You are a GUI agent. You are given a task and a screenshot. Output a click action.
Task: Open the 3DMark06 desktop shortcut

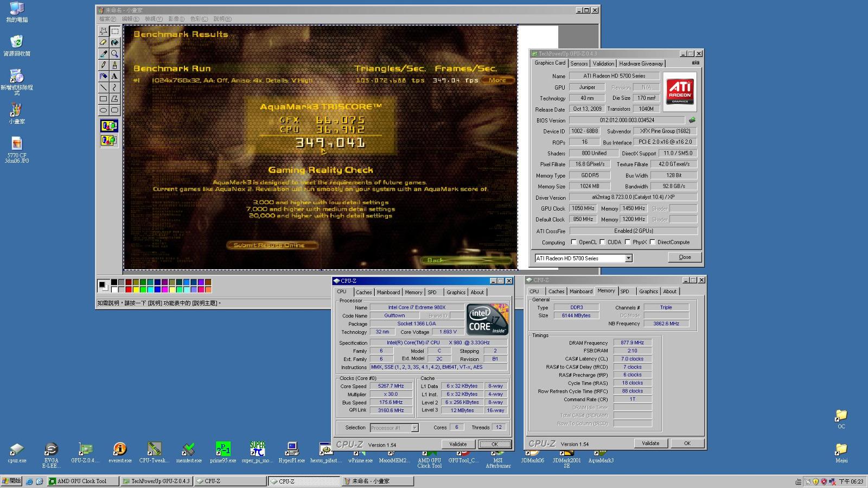tap(532, 456)
